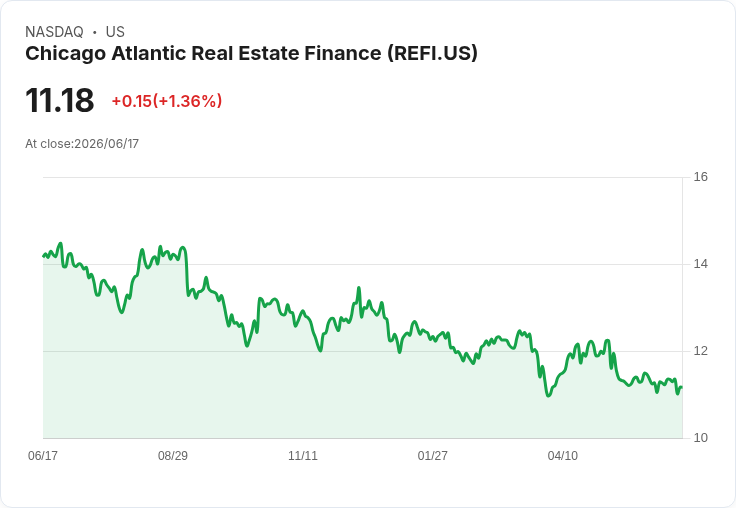Image resolution: width=736 pixels, height=508 pixels.
Task: Click the 12 price axis label
Action: point(700,351)
